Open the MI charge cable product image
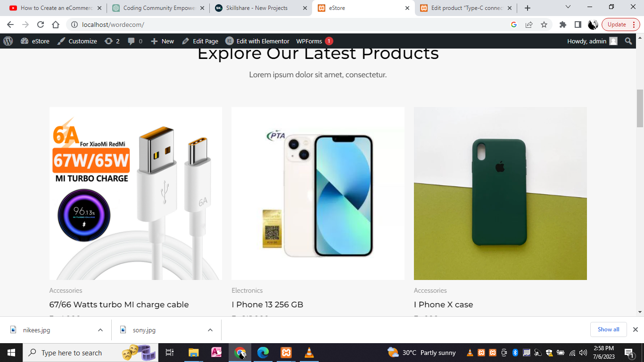Image resolution: width=644 pixels, height=362 pixels. click(x=136, y=193)
